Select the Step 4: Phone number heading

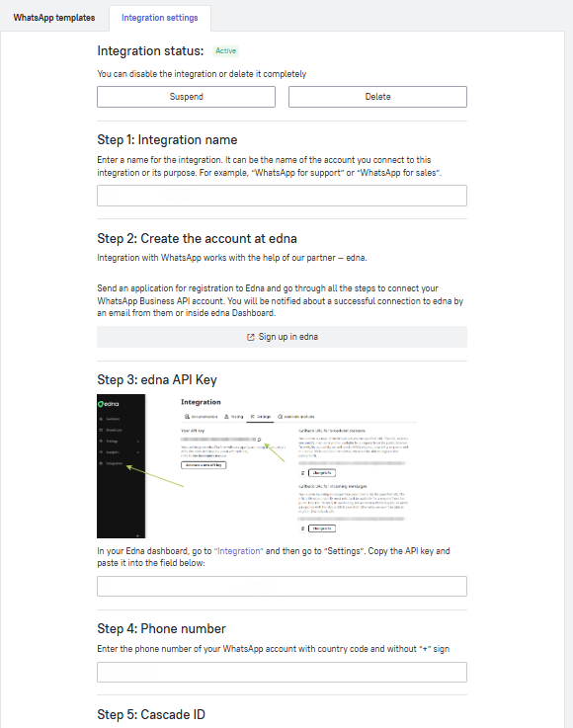tap(161, 628)
